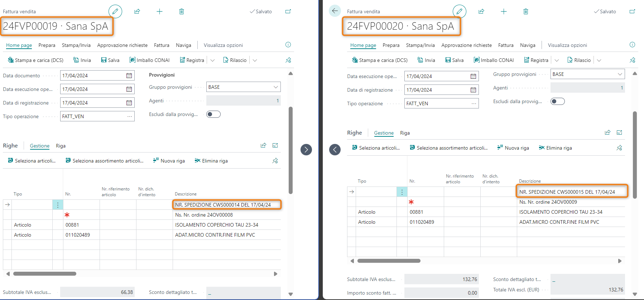
Task: Click Imballo CONAI button on left invoice
Action: pyautogui.click(x=150, y=60)
